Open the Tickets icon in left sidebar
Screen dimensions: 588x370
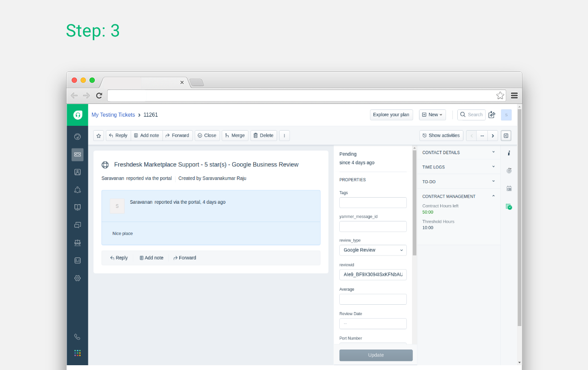tap(78, 155)
